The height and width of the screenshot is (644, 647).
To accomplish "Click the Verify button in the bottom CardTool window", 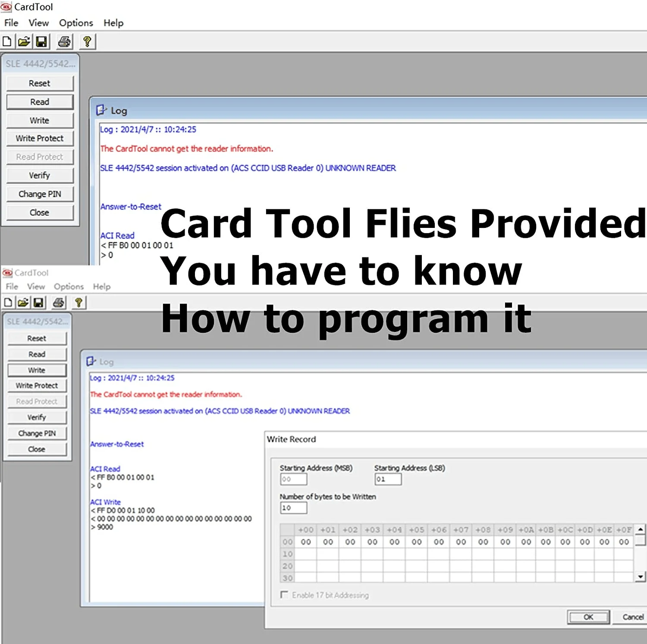I will 37,417.
